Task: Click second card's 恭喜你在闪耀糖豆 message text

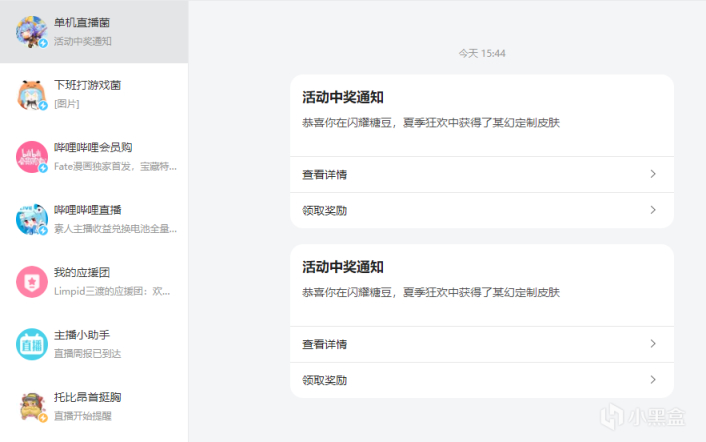Action: pyautogui.click(x=431, y=293)
